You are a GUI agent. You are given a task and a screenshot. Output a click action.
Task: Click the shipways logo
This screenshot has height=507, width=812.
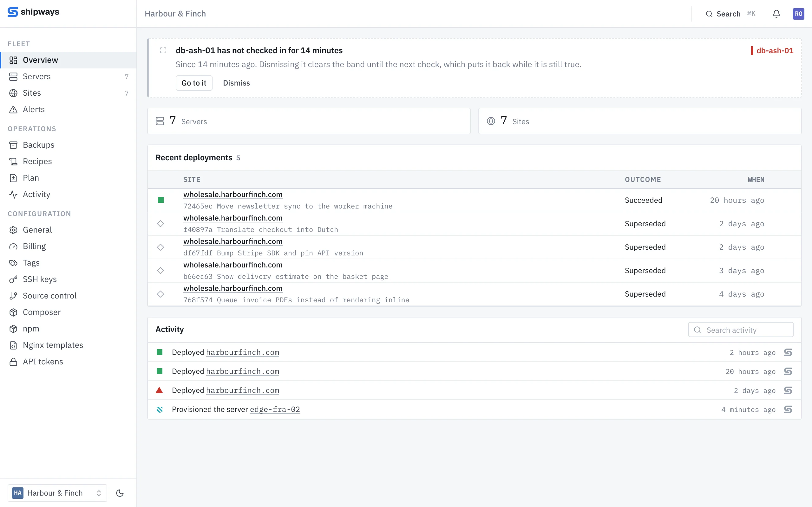[x=33, y=12]
